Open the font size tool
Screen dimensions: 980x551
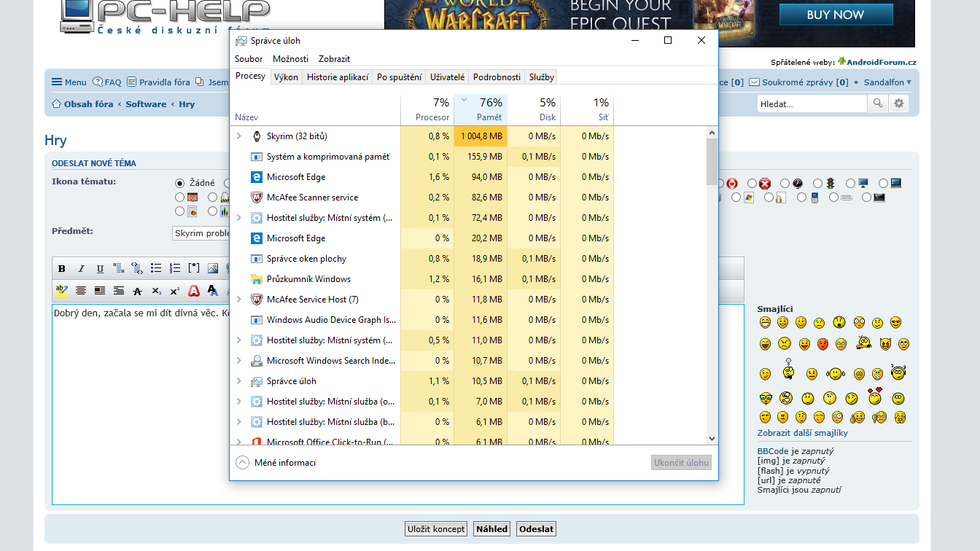click(213, 291)
